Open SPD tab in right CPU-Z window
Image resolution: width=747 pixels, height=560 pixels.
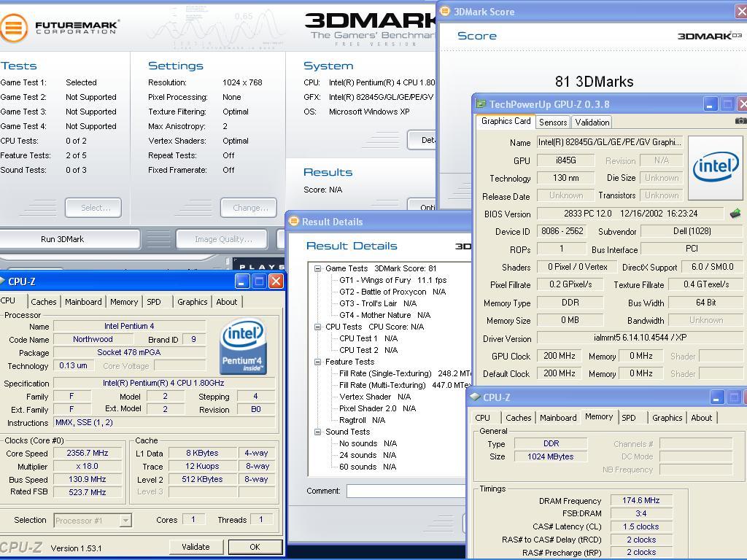[629, 418]
